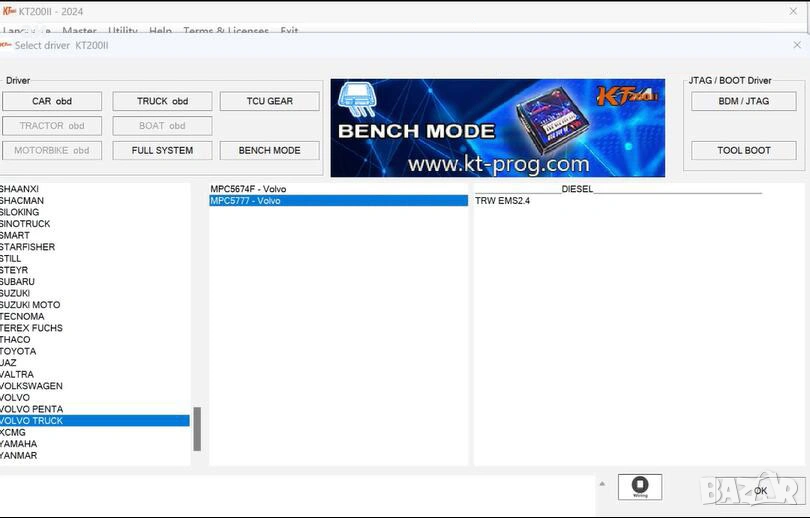
Task: Confirm with the OK button
Action: coord(761,491)
